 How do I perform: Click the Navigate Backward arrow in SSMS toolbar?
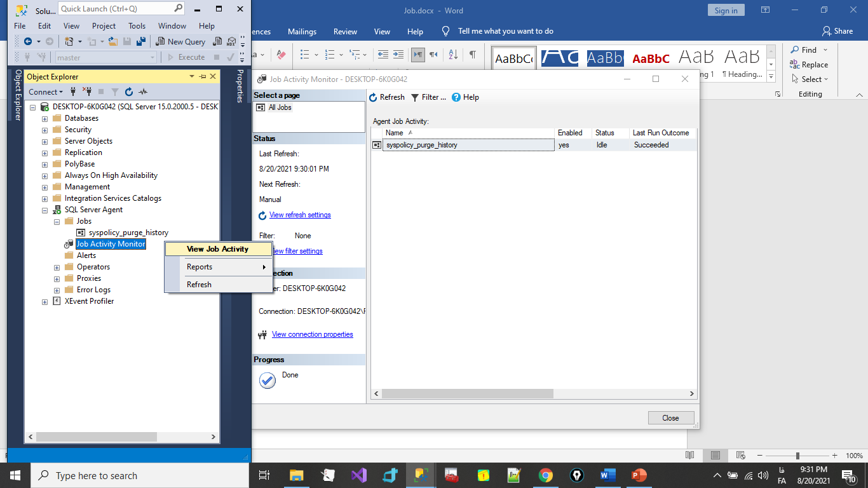tap(28, 41)
